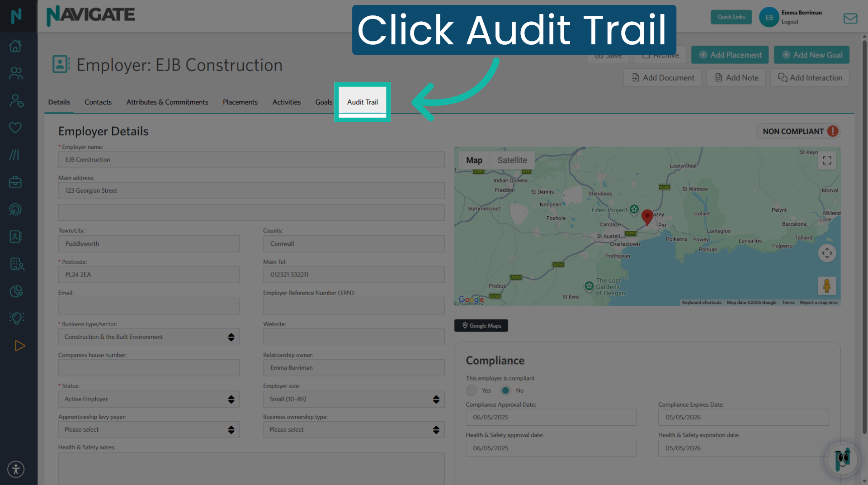The width and height of the screenshot is (868, 485).
Task: Click the Logout link
Action: pyautogui.click(x=790, y=22)
